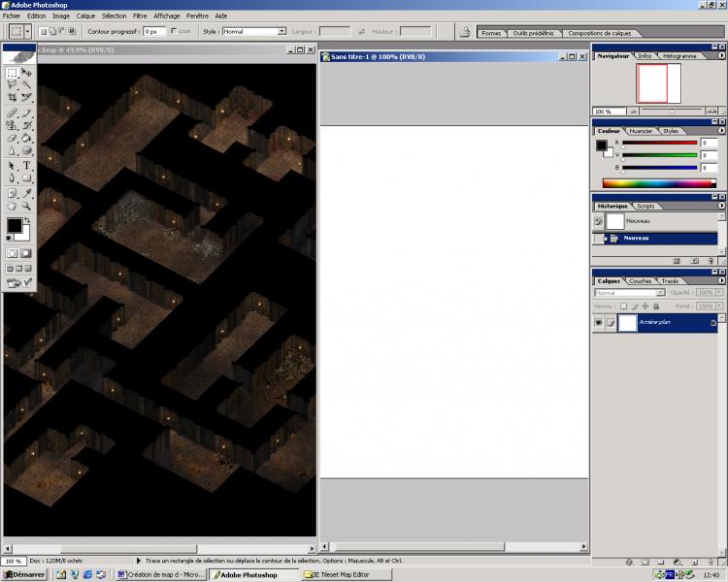
Task: Select the Paint Bucket tool
Action: 26,138
